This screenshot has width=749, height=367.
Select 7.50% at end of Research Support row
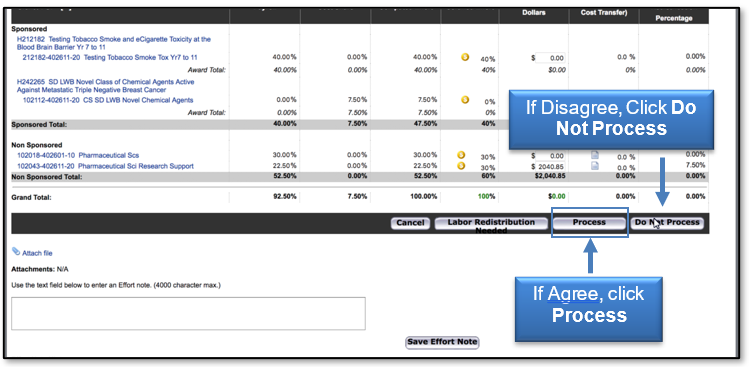pyautogui.click(x=695, y=165)
